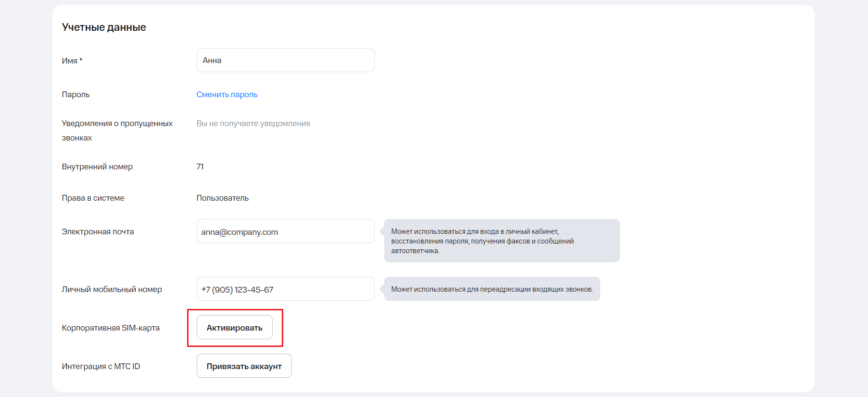Click the Привязать аккаунт button
The width and height of the screenshot is (868, 397).
[x=244, y=366]
